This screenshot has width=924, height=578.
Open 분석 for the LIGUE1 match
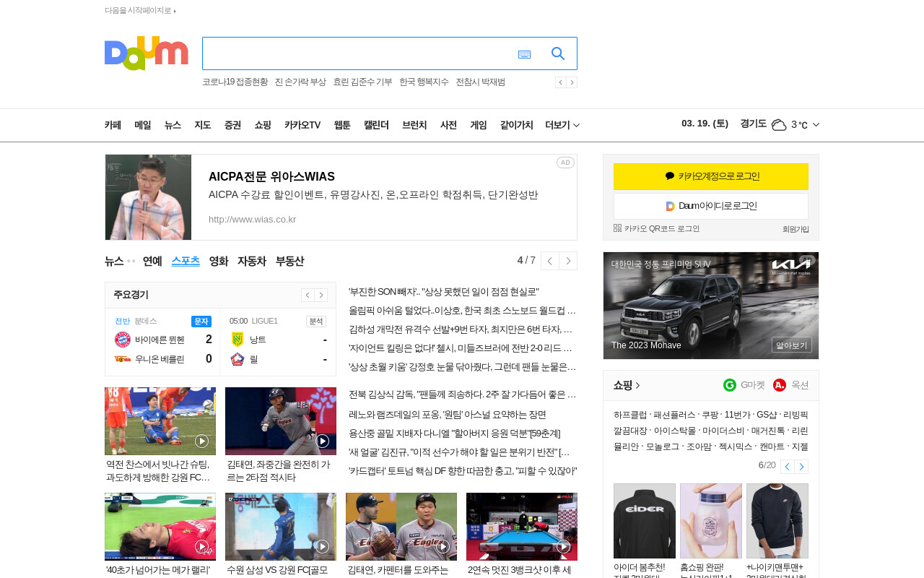(x=316, y=322)
